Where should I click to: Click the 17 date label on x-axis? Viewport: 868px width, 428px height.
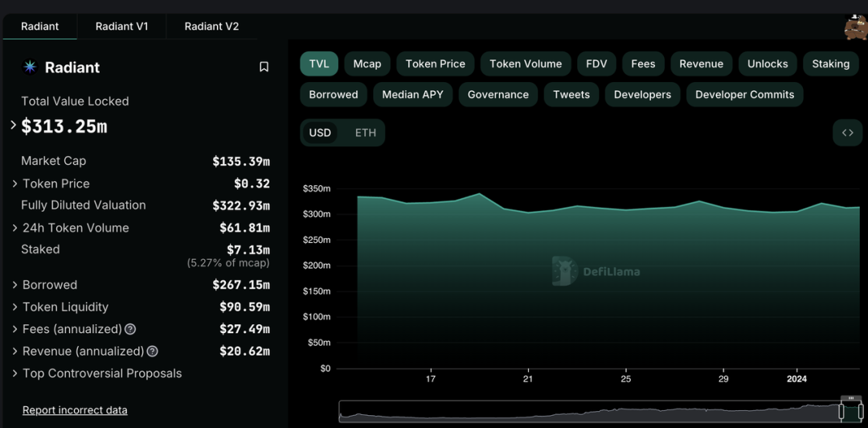point(431,379)
